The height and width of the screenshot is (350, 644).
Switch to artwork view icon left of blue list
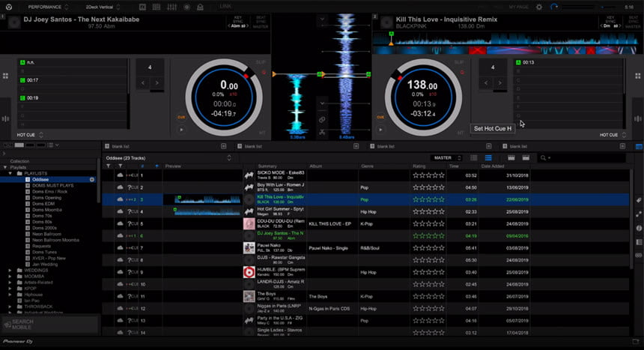click(474, 158)
